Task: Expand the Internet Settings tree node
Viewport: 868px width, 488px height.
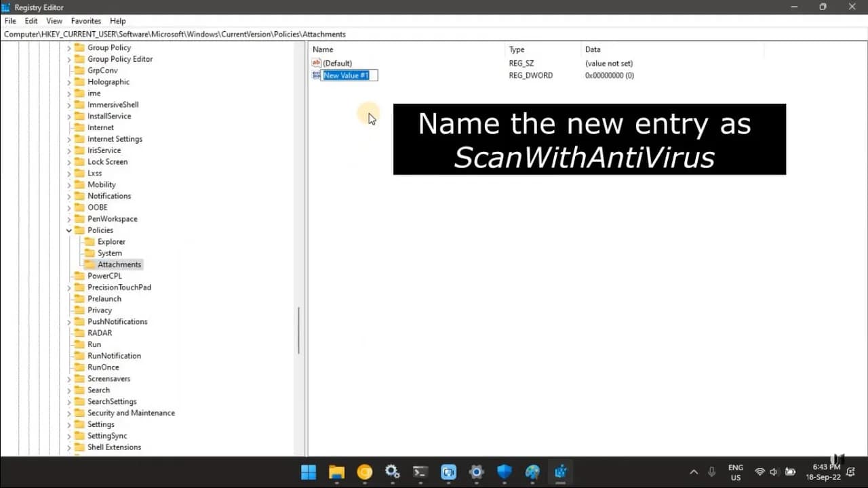Action: 68,139
